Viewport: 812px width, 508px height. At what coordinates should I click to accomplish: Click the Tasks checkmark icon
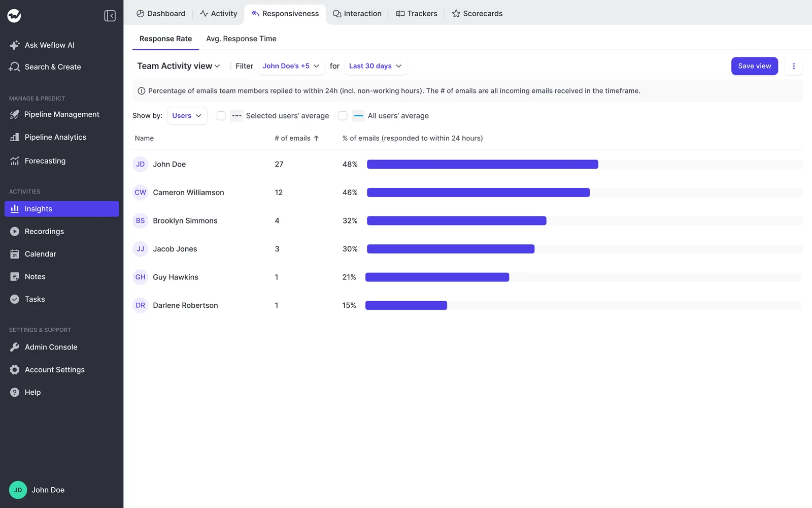tap(15, 299)
